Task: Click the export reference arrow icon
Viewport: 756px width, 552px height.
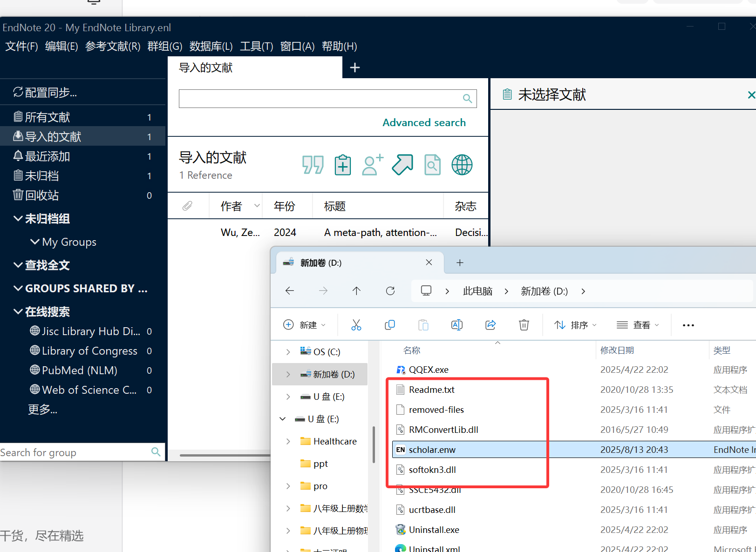Action: click(x=402, y=165)
